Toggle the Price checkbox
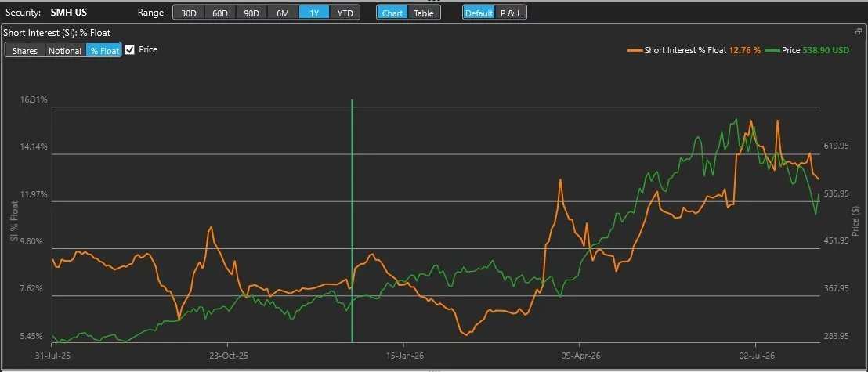 coord(130,50)
